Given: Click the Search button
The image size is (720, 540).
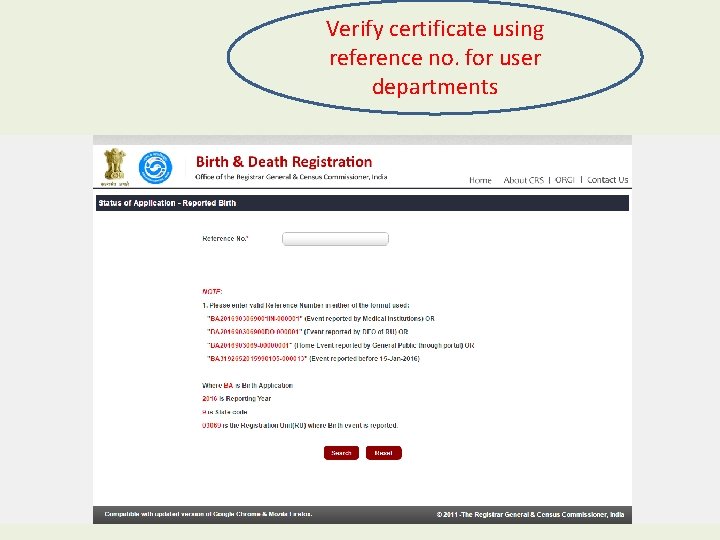Looking at the screenshot, I should (x=341, y=453).
